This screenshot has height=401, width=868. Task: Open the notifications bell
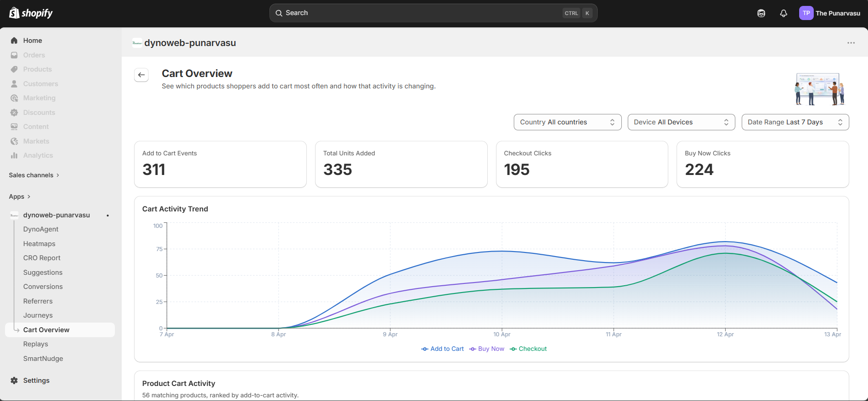[784, 13]
